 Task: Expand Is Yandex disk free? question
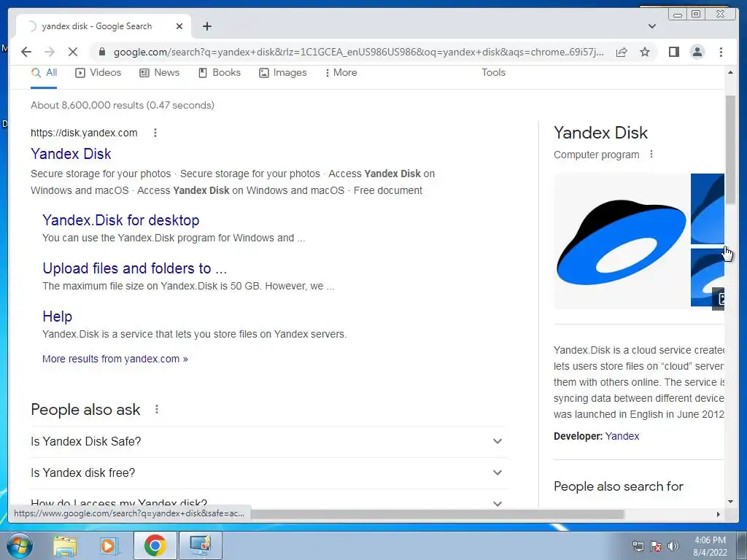click(x=267, y=472)
